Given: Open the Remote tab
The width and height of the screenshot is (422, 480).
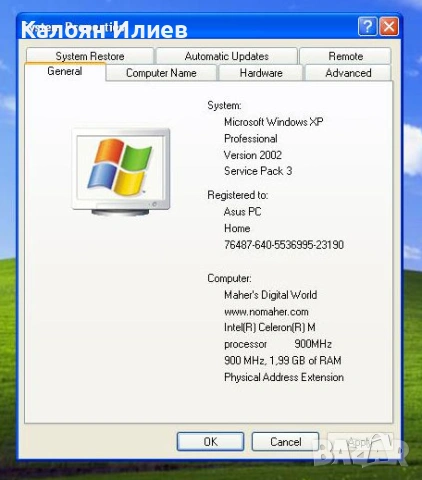Looking at the screenshot, I should coord(345,56).
